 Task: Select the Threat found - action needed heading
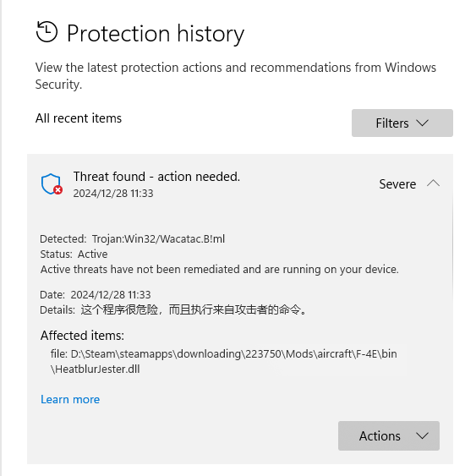pos(156,177)
